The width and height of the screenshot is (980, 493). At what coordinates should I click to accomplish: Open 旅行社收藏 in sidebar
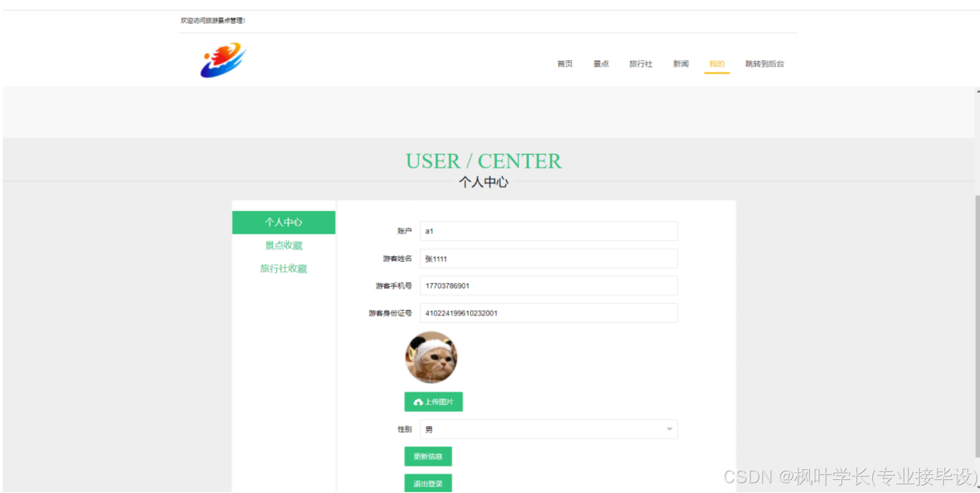283,269
